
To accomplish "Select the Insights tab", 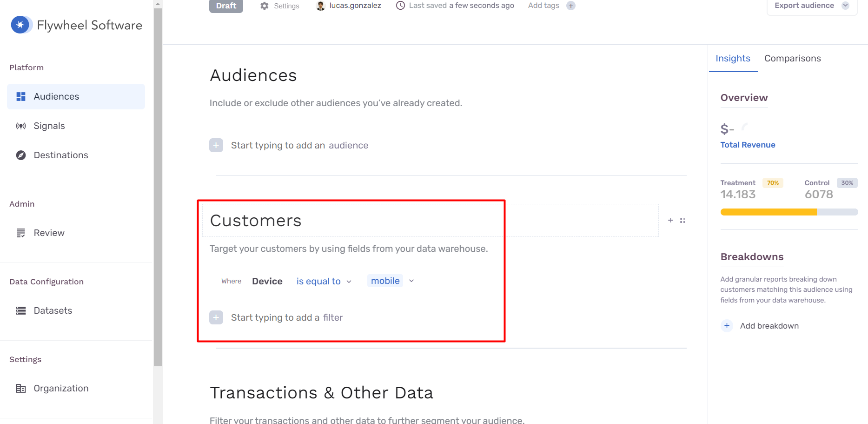I will point(733,59).
